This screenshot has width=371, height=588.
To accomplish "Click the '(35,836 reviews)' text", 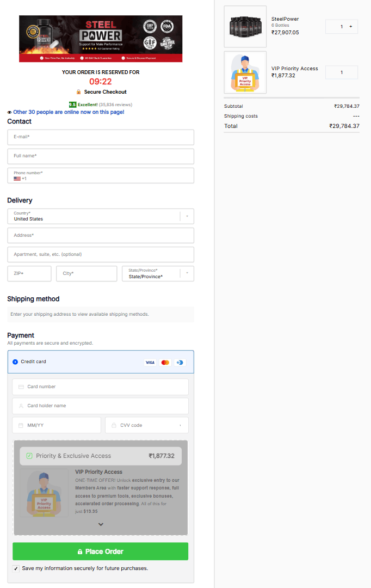I will [115, 105].
